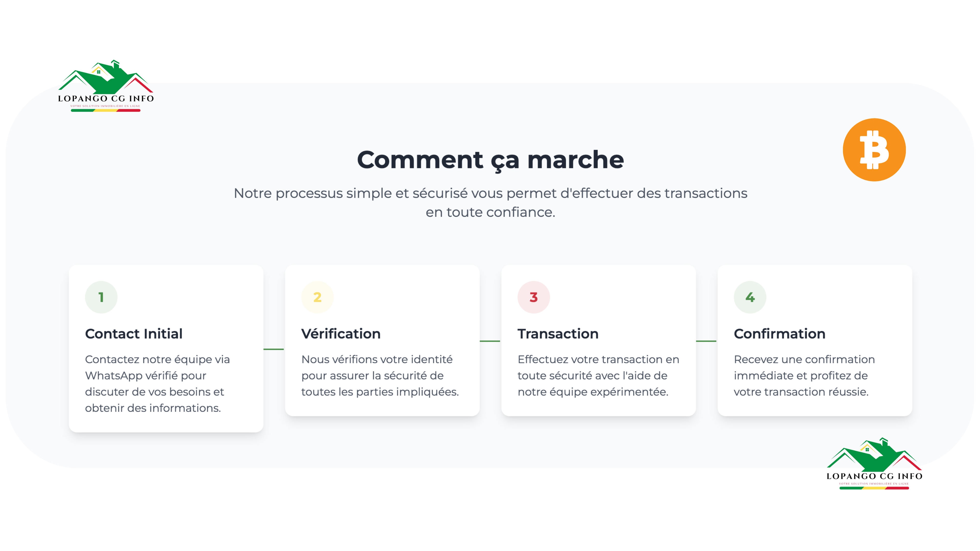
Task: Open the Contact Initial heading
Action: [133, 334]
